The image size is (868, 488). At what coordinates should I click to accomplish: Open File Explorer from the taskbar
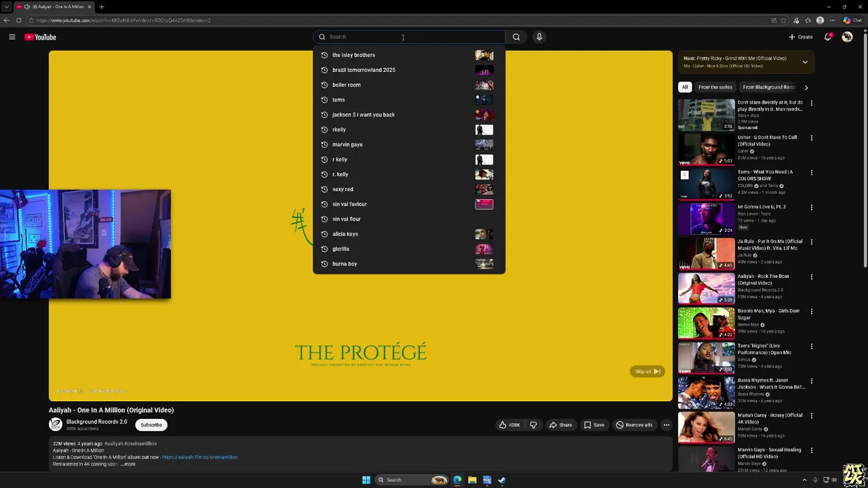pos(472,480)
